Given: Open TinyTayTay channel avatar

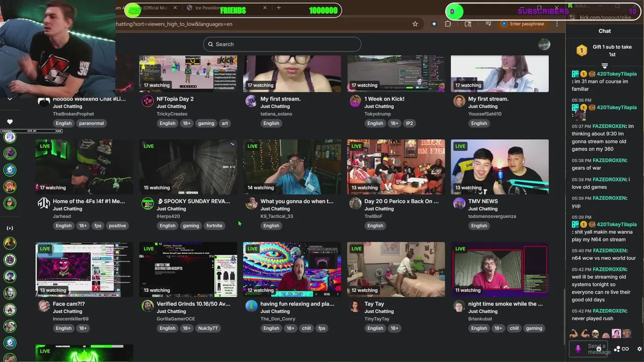Looking at the screenshot, I should pos(355,306).
